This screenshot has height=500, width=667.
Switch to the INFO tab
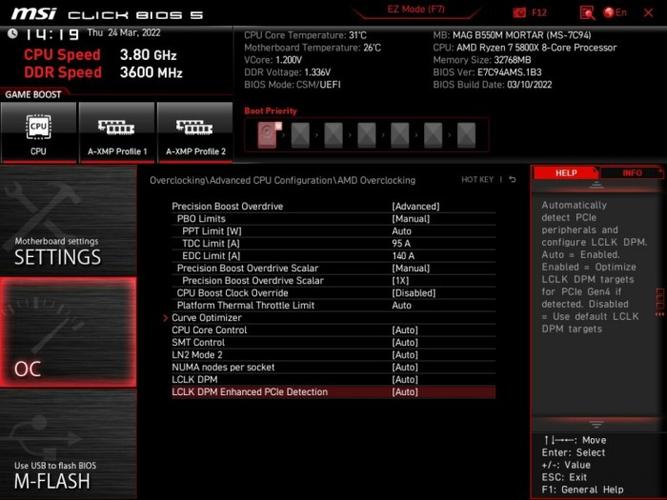tap(632, 173)
